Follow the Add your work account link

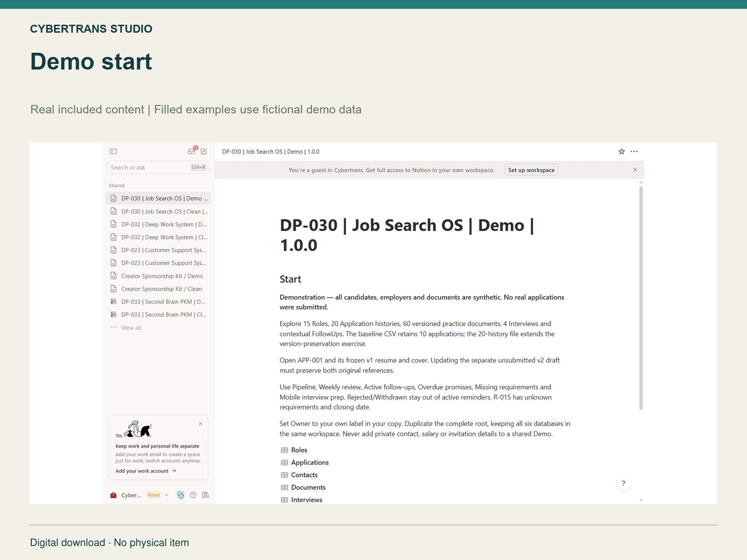click(146, 471)
